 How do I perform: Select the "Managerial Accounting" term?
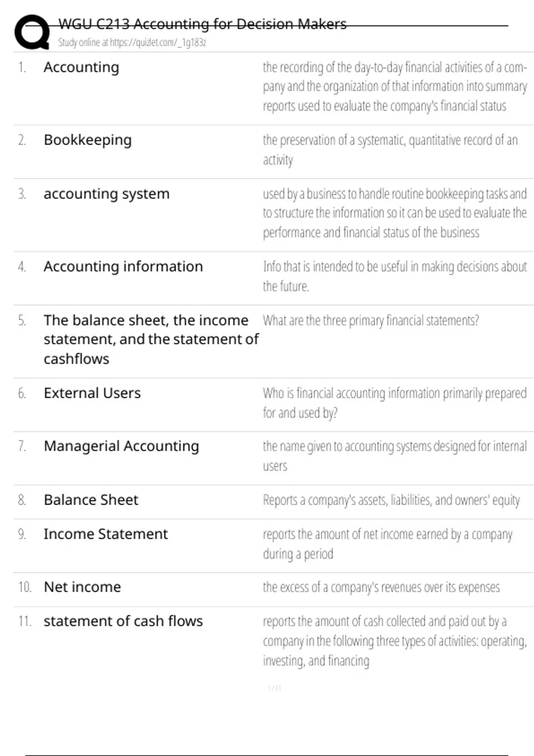pos(121,446)
